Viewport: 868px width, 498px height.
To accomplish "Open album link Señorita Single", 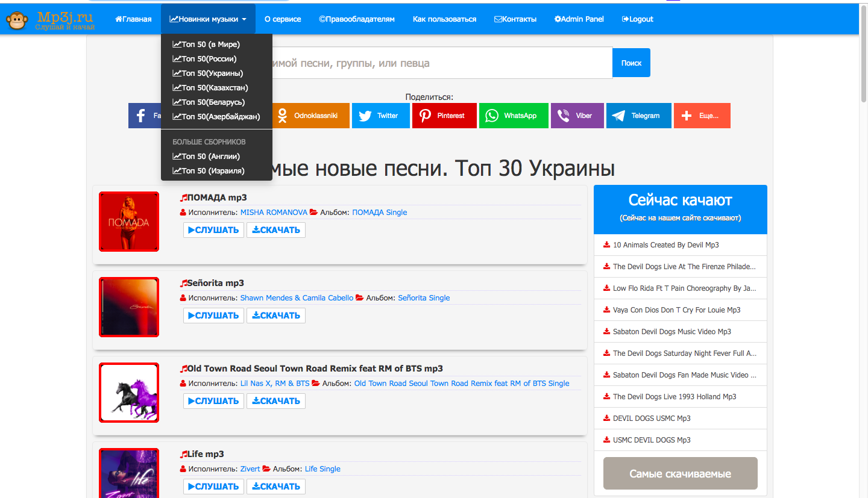I will (x=424, y=298).
